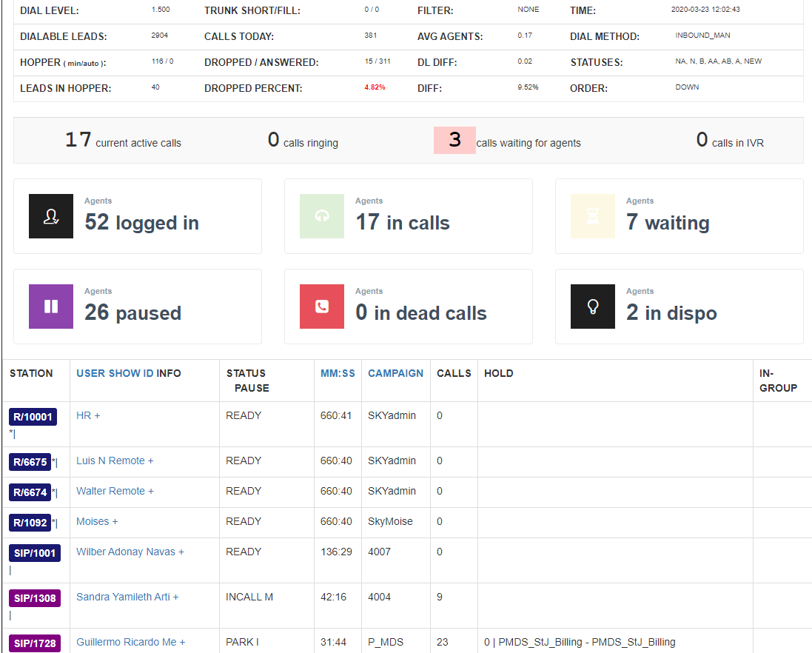This screenshot has height=653, width=812.
Task: Click the SIP/1308 station badge
Action: pyautogui.click(x=35, y=598)
